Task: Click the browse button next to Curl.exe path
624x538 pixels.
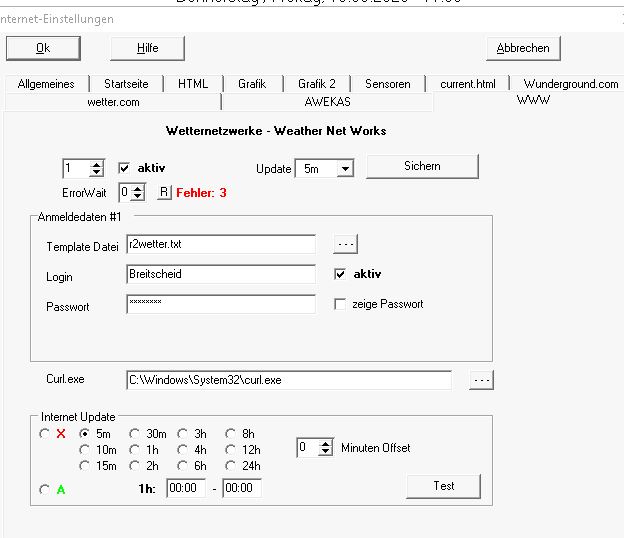Action: coord(482,380)
